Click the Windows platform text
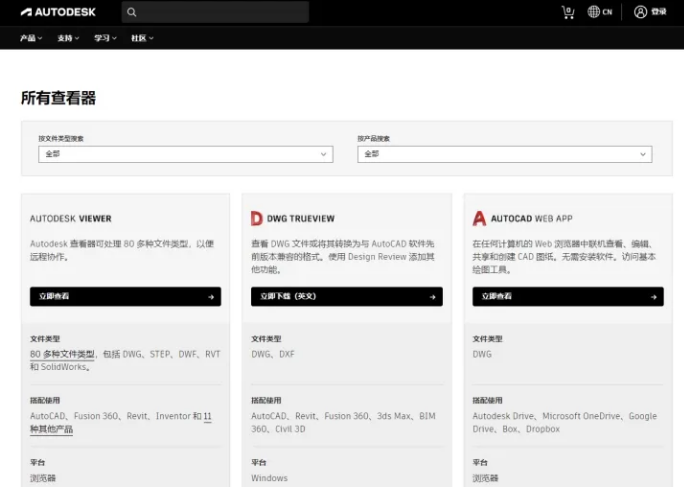 [x=269, y=478]
